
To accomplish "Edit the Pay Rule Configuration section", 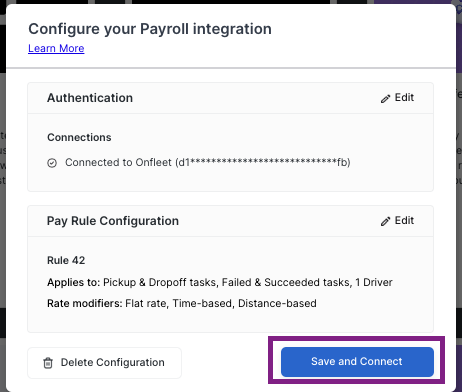I will pyautogui.click(x=397, y=221).
